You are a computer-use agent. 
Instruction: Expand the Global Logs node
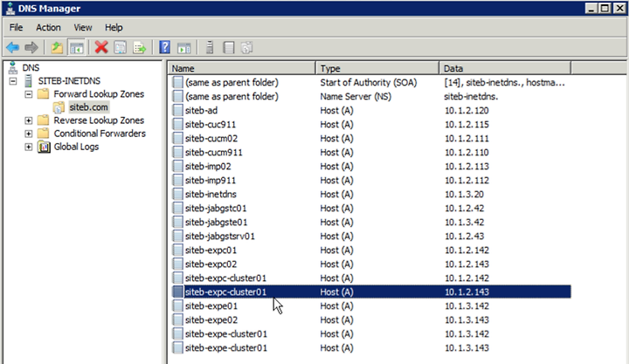tap(29, 147)
